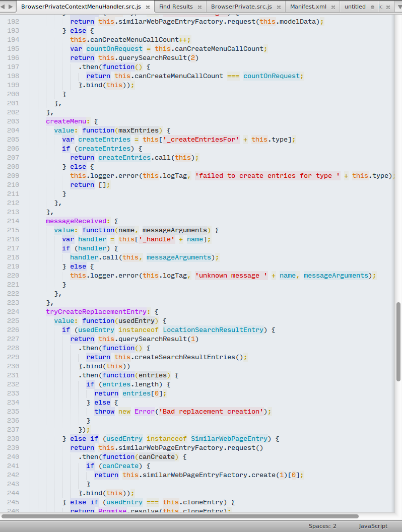Click the tab scroll left arrow
This screenshot has height=532, width=402.
[x=4, y=7]
